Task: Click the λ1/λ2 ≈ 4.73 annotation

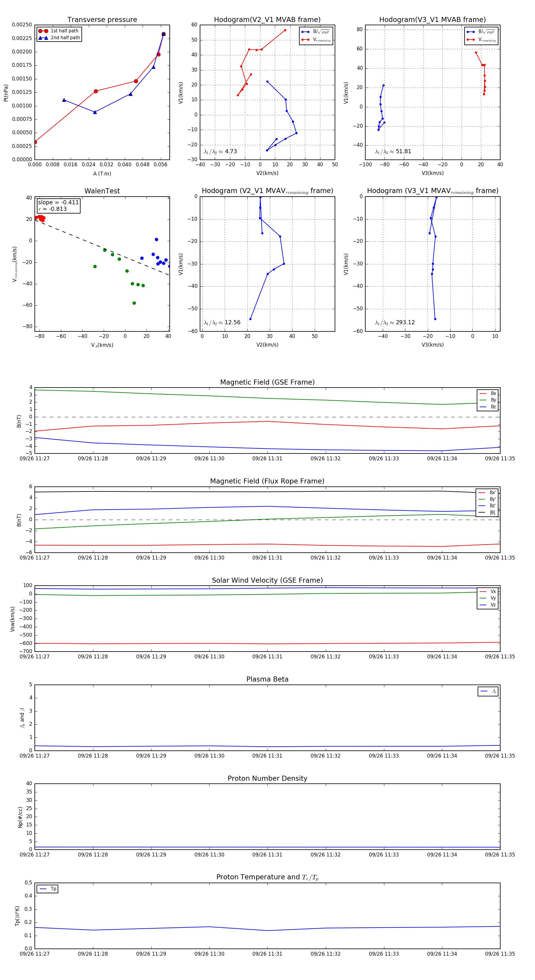Action: 220,151
